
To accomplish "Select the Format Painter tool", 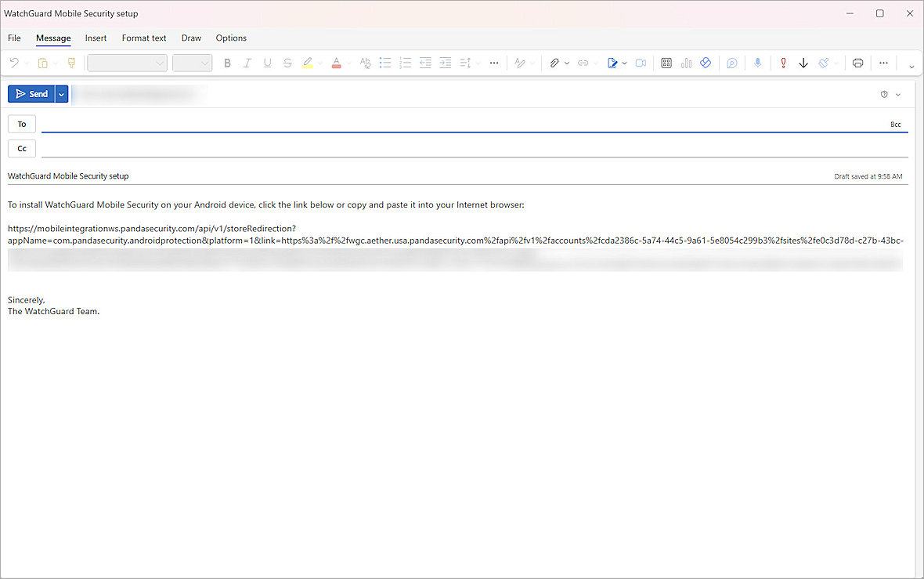I will pyautogui.click(x=70, y=63).
